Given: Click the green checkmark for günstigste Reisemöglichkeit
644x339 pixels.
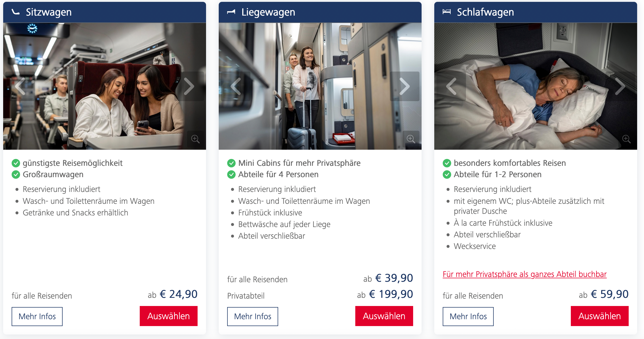Looking at the screenshot, I should [x=16, y=163].
